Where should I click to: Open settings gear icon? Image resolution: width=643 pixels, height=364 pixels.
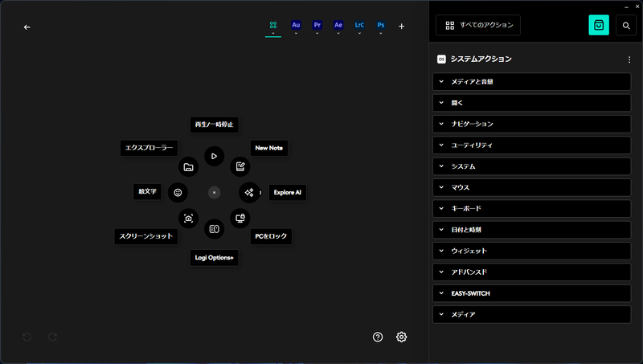[x=401, y=337]
